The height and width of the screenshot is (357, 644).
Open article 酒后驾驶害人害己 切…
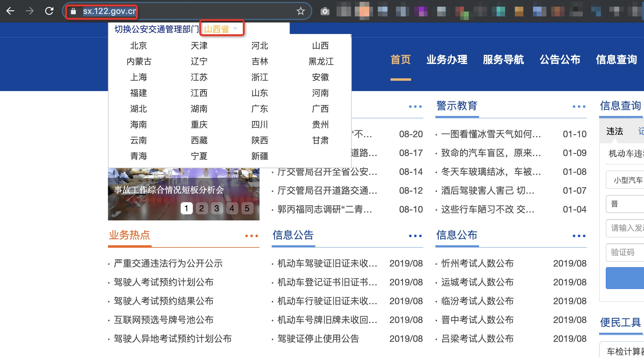488,190
